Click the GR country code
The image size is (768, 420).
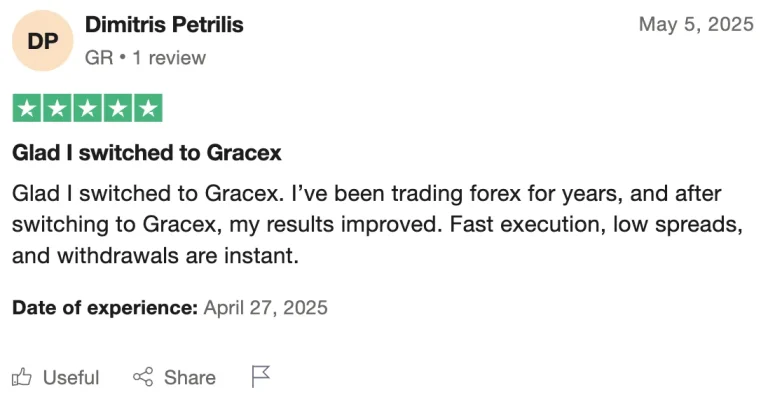(x=99, y=58)
